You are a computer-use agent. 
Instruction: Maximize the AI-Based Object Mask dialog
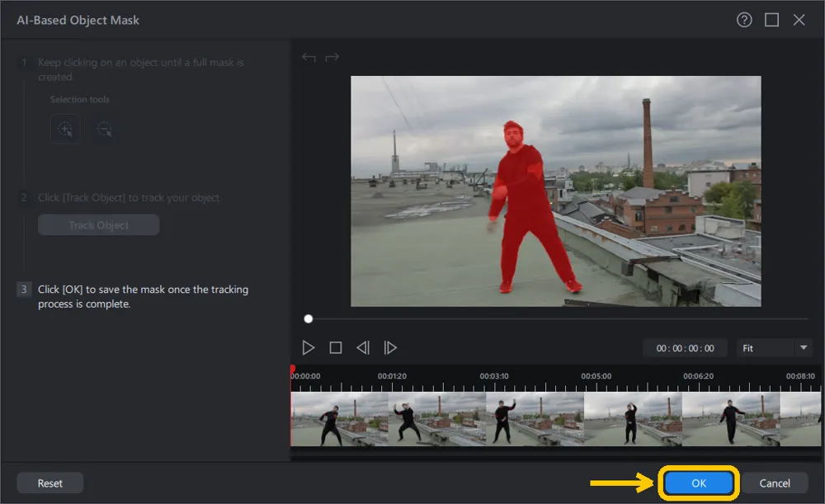[x=771, y=20]
